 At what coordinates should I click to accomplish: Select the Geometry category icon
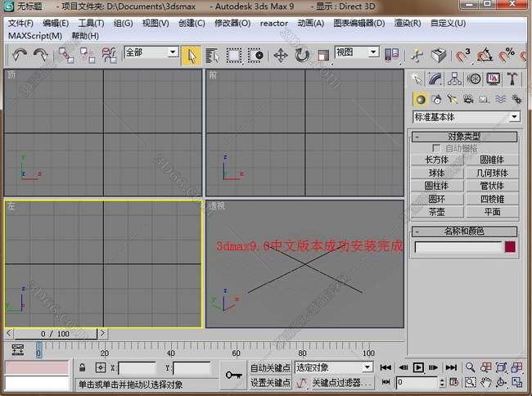(x=421, y=99)
